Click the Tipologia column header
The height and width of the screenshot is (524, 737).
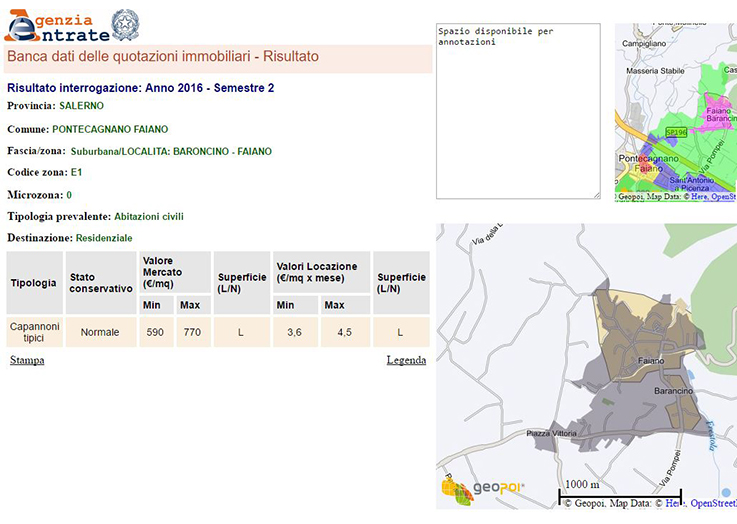(x=34, y=283)
